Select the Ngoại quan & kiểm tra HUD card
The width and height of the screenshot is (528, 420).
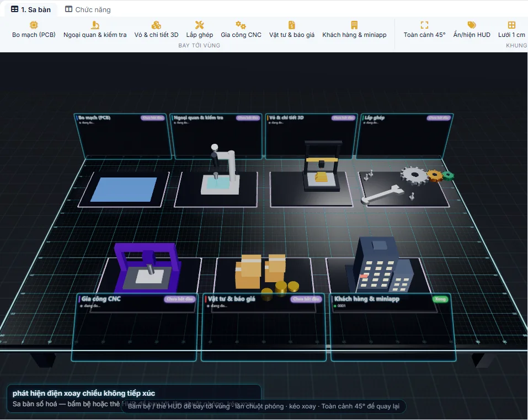[216, 136]
